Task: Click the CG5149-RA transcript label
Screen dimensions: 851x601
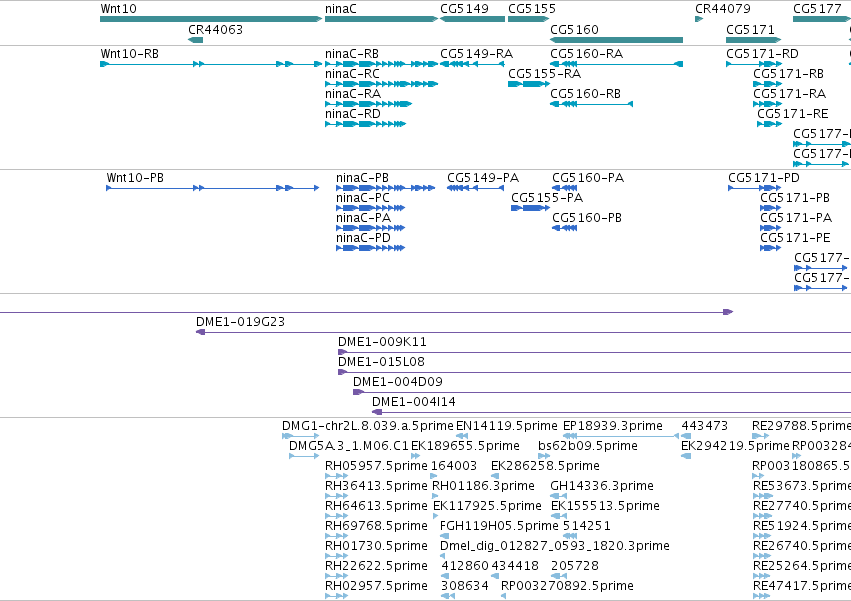Action: (x=477, y=54)
